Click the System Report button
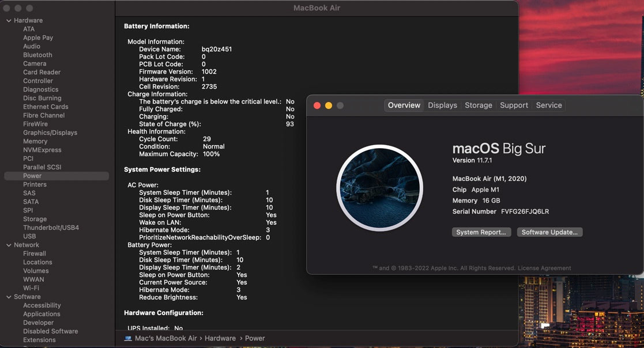Screen dimensions: 644x348 [481, 232]
